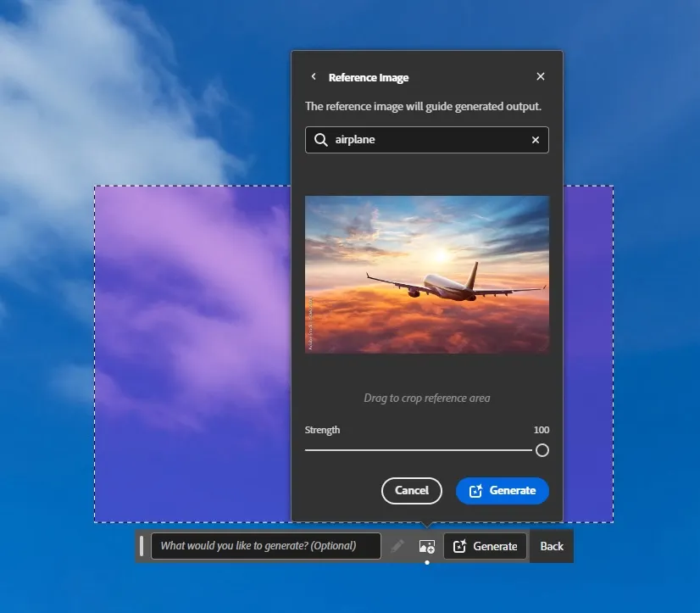Click the pencil edit icon in the taskbar
The image size is (700, 613).
tap(397, 546)
